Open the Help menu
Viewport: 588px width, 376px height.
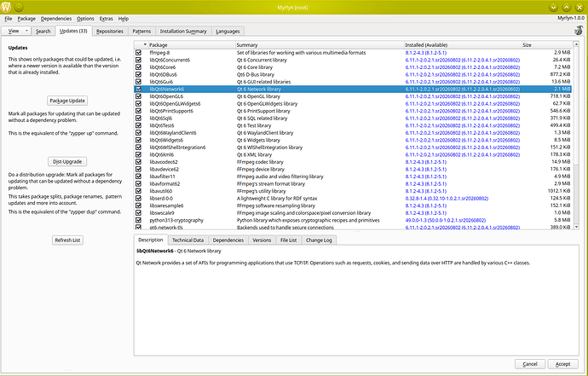click(x=124, y=19)
